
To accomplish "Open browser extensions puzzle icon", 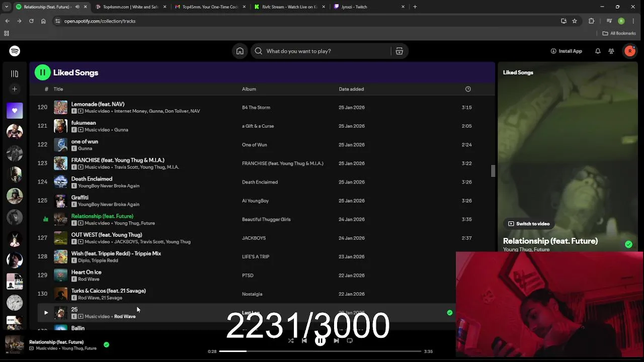I will [591, 21].
